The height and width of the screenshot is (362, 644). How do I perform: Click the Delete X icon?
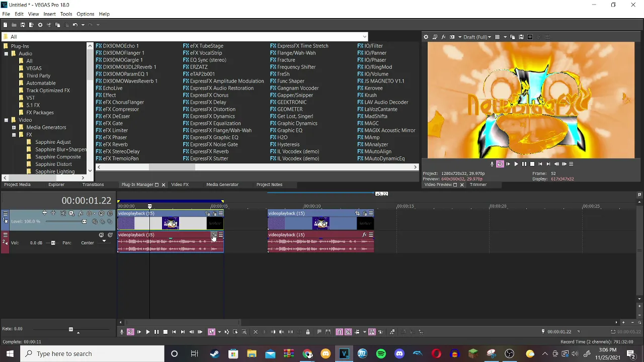(255, 332)
